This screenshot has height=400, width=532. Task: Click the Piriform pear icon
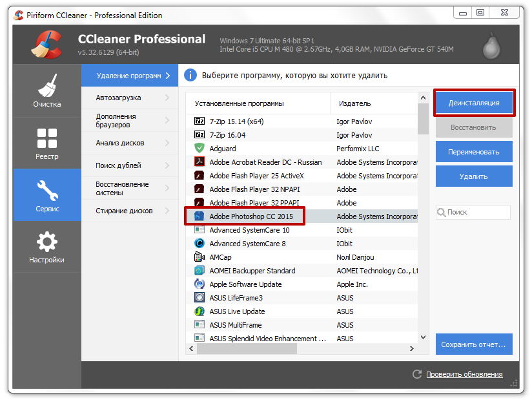pyautogui.click(x=491, y=46)
